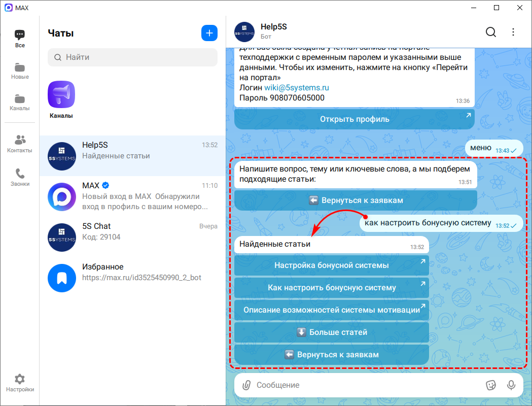Open the Избранное saved messages chat
This screenshot has height=406, width=532.
click(x=133, y=278)
